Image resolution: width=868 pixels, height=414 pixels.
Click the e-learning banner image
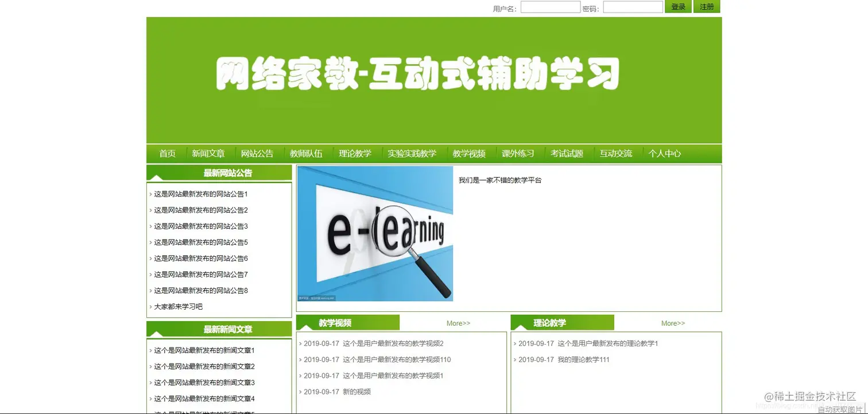(374, 233)
